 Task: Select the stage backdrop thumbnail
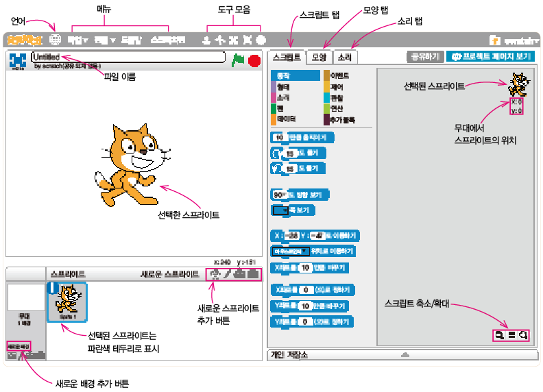point(25,297)
